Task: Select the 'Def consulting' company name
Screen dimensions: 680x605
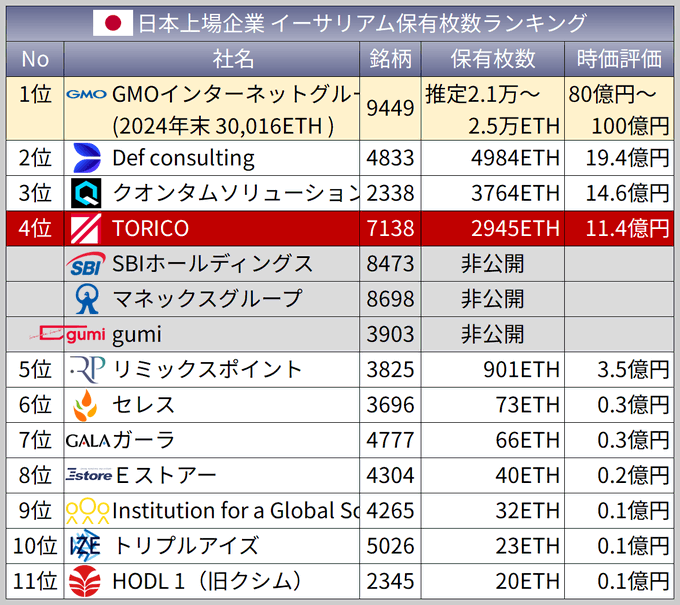Action: pyautogui.click(x=183, y=158)
